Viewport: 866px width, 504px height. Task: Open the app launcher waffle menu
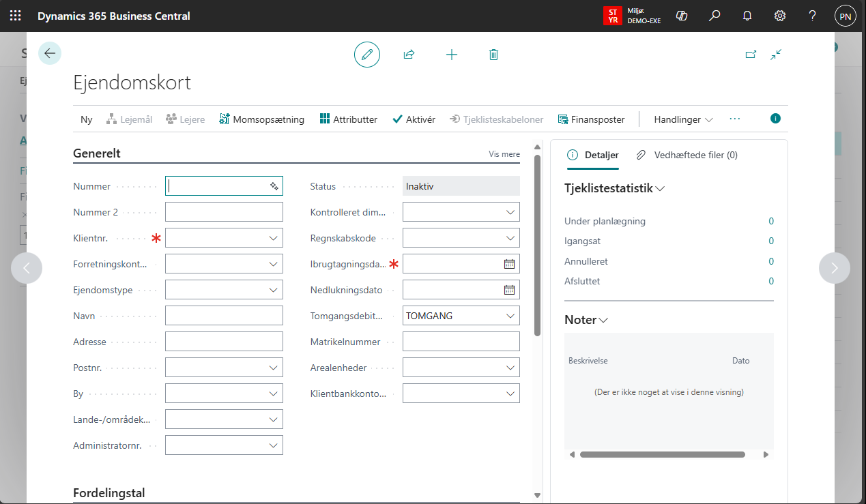click(x=15, y=16)
